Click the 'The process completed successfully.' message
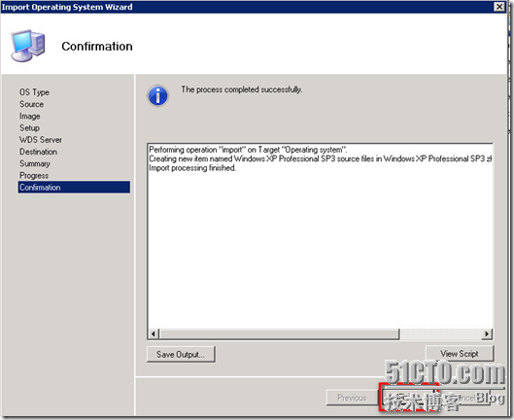Image resolution: width=514 pixels, height=420 pixels. 242,89
